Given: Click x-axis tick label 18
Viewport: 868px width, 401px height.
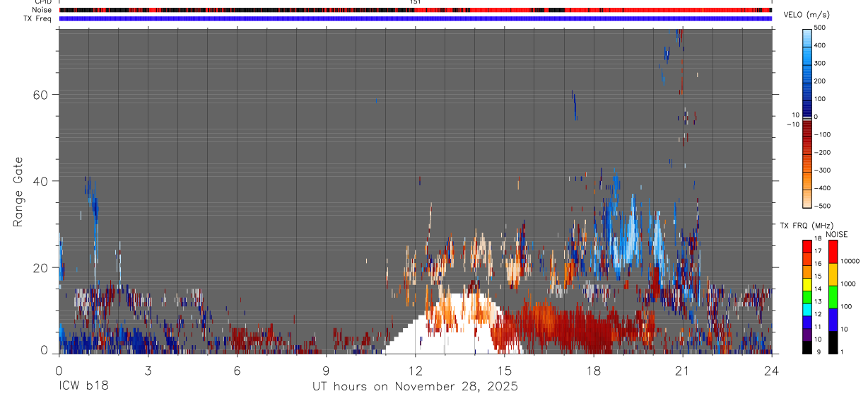Looking at the screenshot, I should pyautogui.click(x=594, y=371).
